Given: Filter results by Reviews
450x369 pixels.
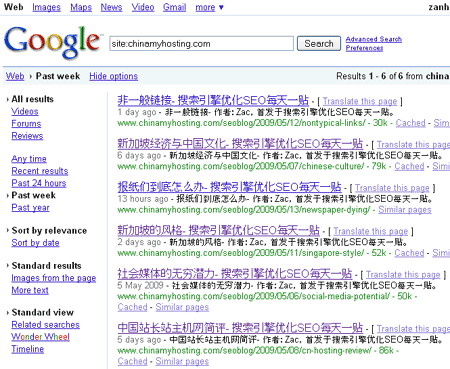Looking at the screenshot, I should 27,136.
